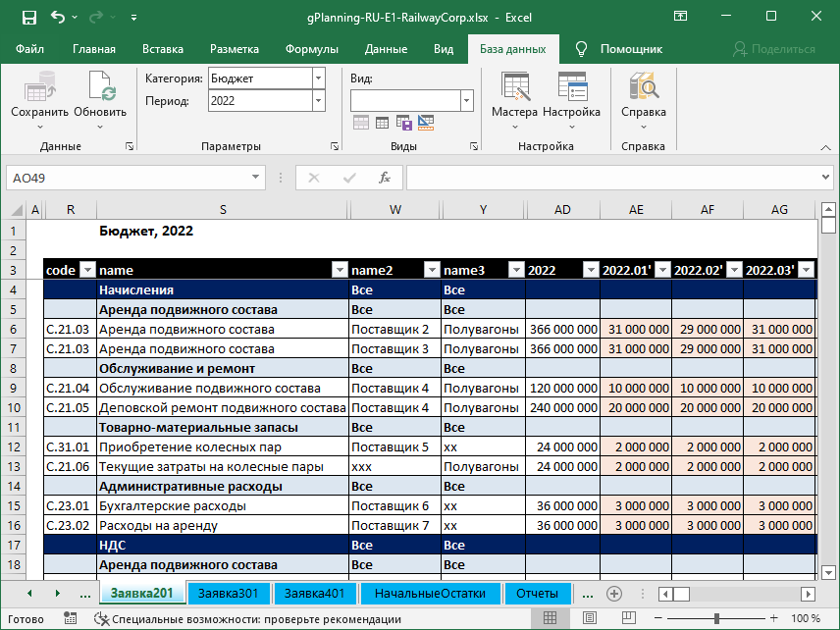Image resolution: width=840 pixels, height=630 pixels.
Task: Click the second grid view icon under Вид
Action: [382, 124]
